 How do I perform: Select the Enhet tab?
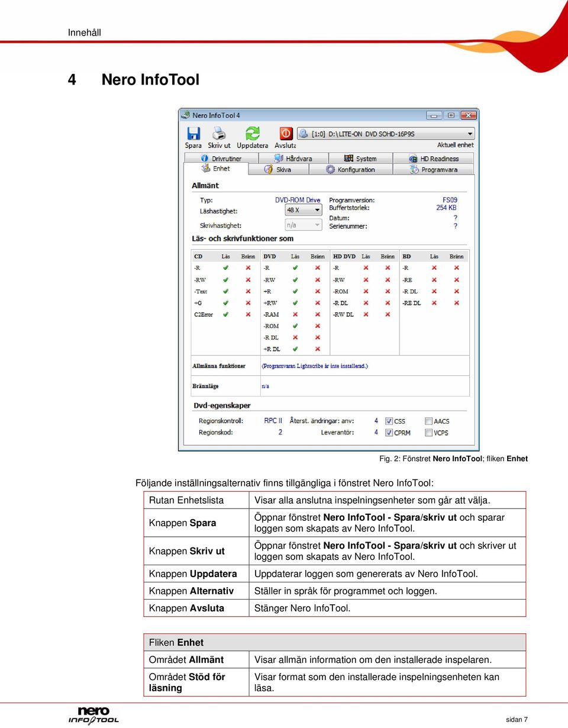coord(216,169)
